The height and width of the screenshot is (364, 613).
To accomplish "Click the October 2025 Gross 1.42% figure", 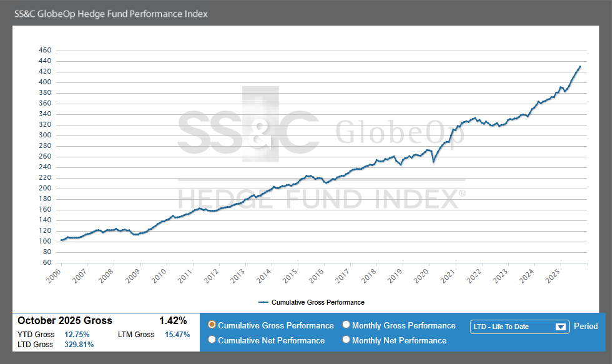I will [173, 321].
